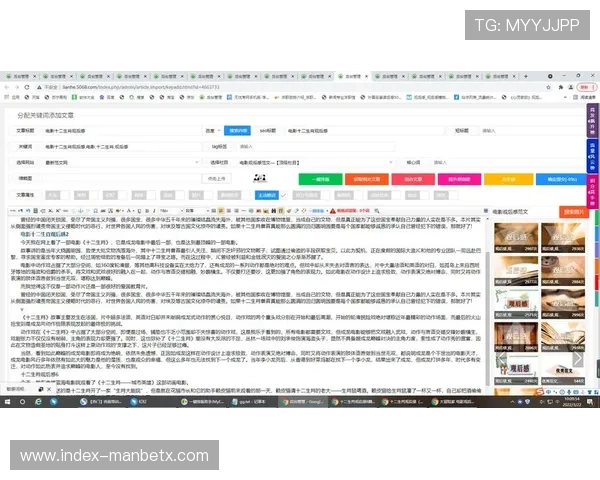Turn off the blue enabled 文章属性 toggle
600x480 pixels.
point(270,195)
